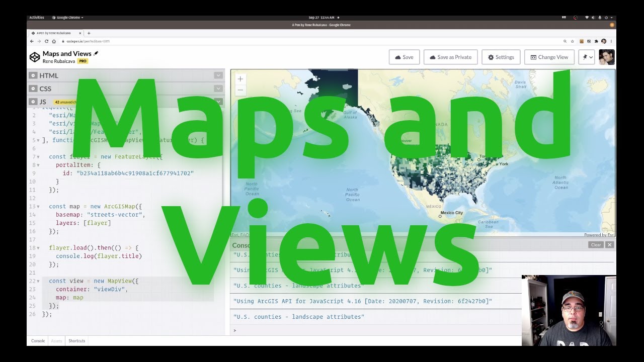Click the 'layers: [flayer]' code line
Viewport: 644px width, 362px height.
tap(83, 223)
